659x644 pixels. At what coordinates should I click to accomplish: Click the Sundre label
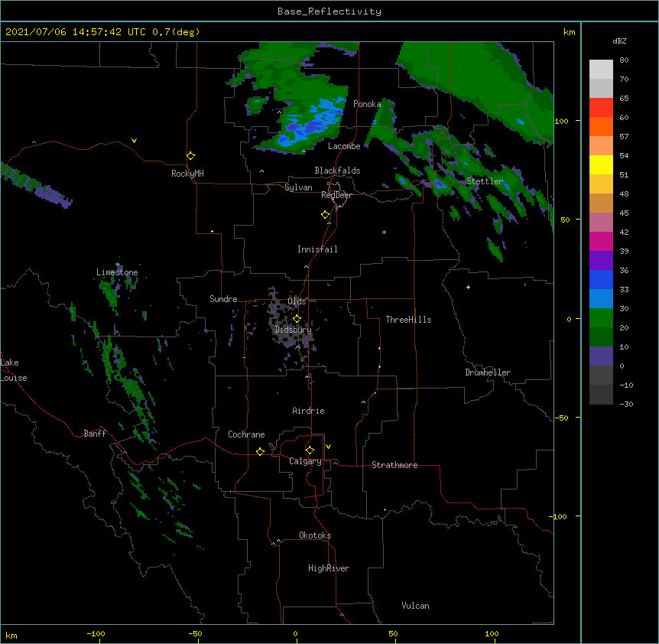point(223,299)
